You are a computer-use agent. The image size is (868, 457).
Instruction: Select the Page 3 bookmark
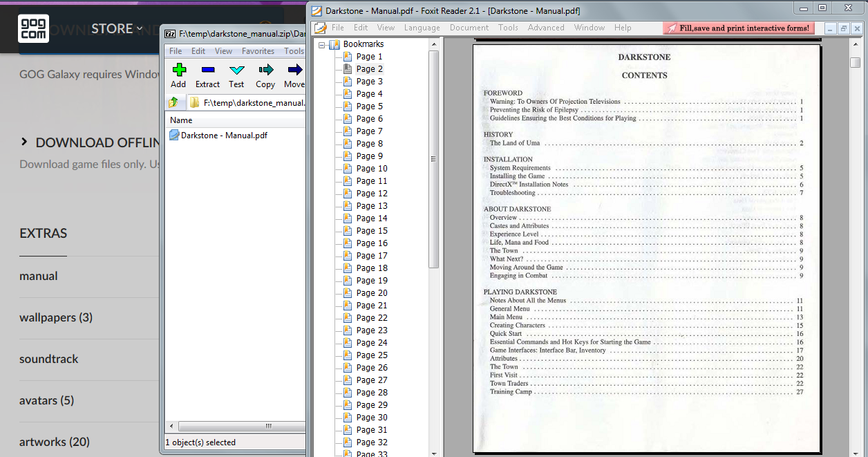[x=369, y=82]
